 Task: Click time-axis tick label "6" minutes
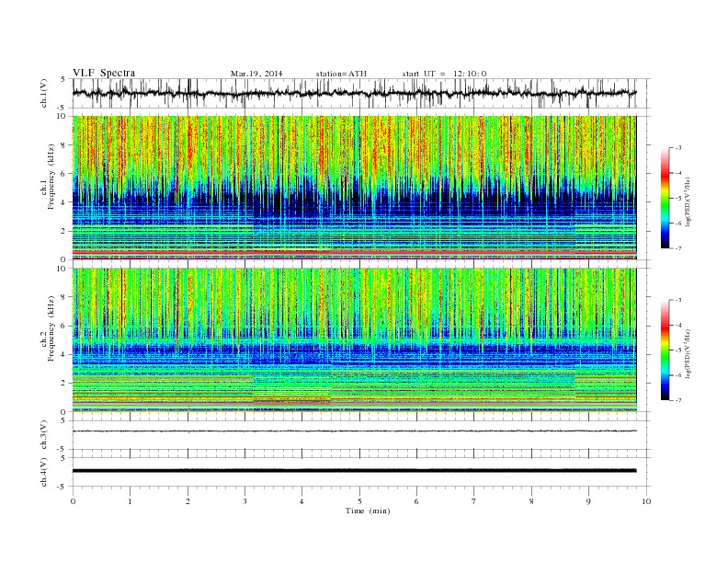416,501
